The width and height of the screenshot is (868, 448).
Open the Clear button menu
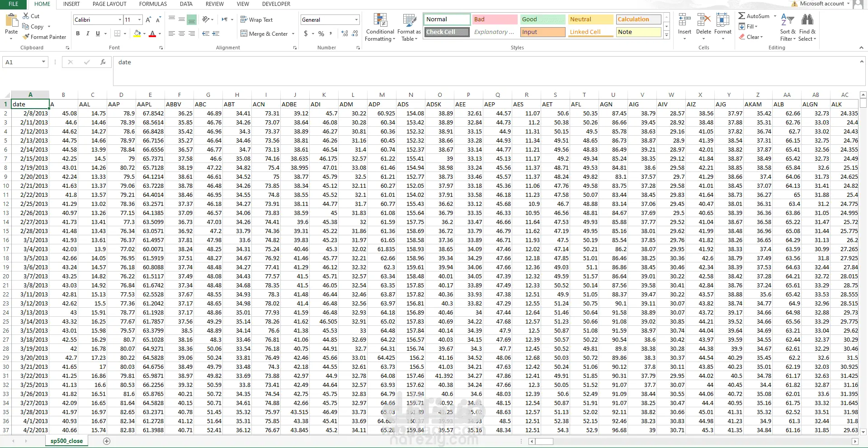[x=751, y=37]
